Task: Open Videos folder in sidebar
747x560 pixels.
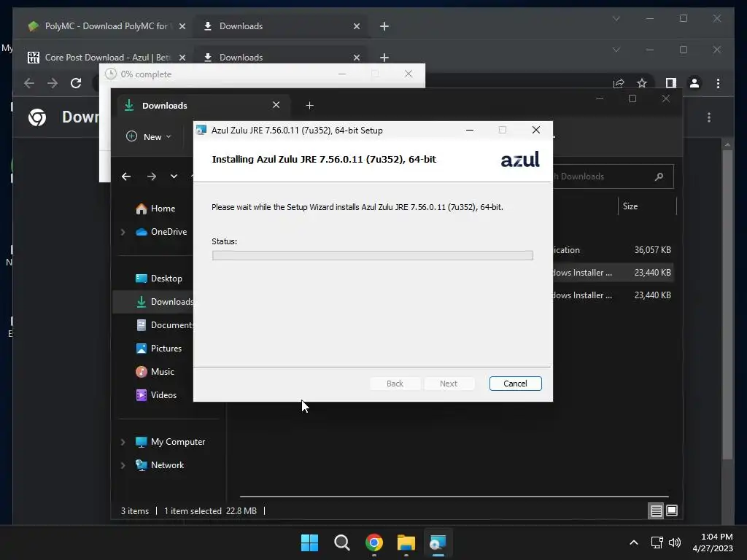Action: click(x=156, y=395)
